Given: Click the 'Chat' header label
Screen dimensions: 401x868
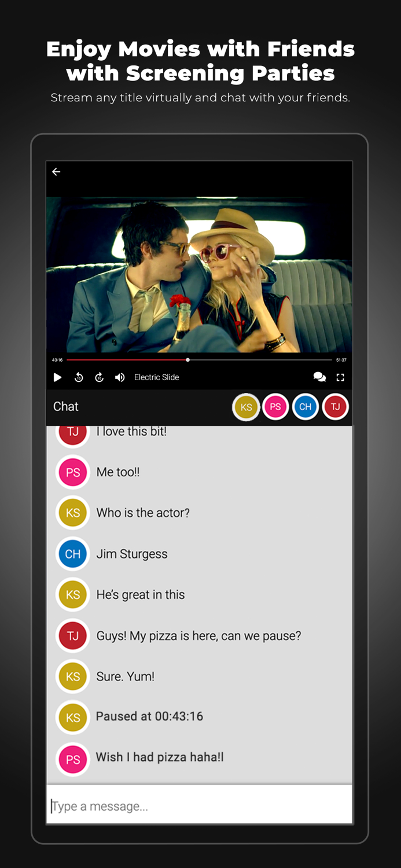Looking at the screenshot, I should click(65, 406).
